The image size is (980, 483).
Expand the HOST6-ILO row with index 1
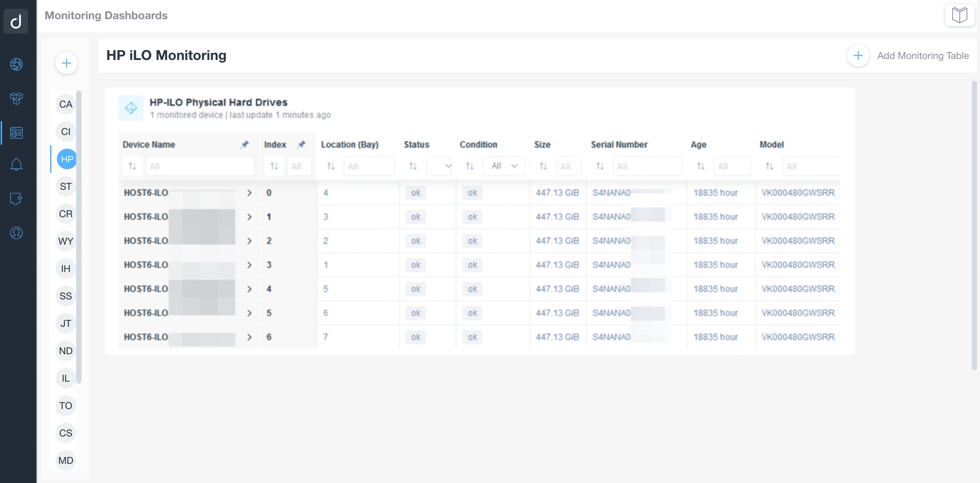click(249, 217)
